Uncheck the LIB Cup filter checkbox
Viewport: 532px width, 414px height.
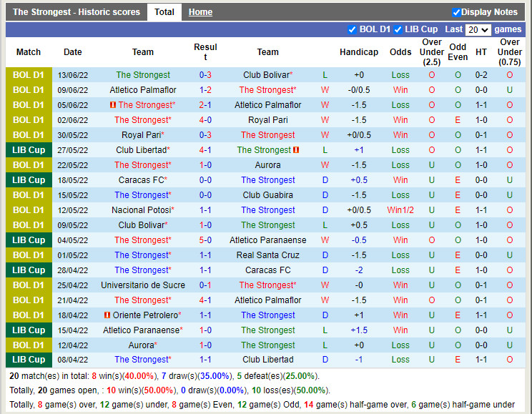coord(398,29)
